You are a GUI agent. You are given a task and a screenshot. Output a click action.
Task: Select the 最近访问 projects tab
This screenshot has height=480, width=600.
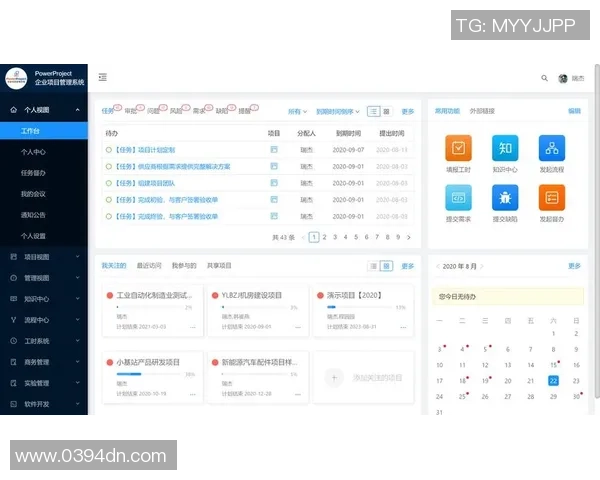pos(150,266)
